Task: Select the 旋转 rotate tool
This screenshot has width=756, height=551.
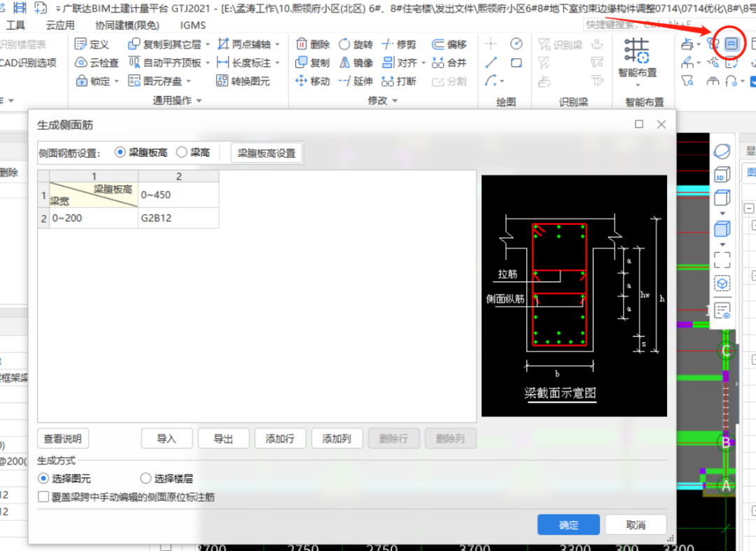Action: [344, 44]
